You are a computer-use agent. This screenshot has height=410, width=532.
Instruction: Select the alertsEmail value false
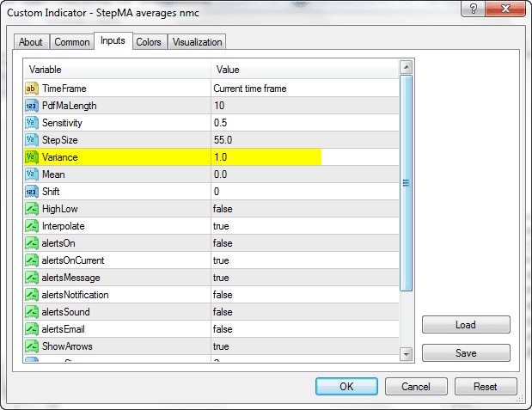223,329
